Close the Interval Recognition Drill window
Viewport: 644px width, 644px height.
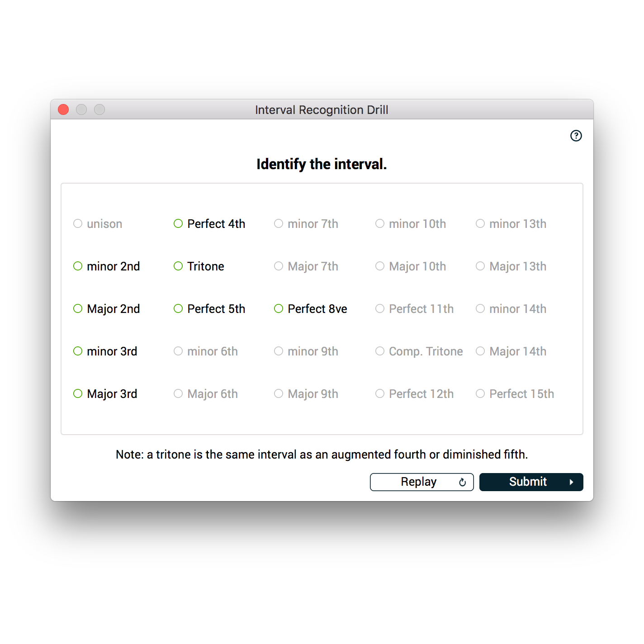point(63,109)
